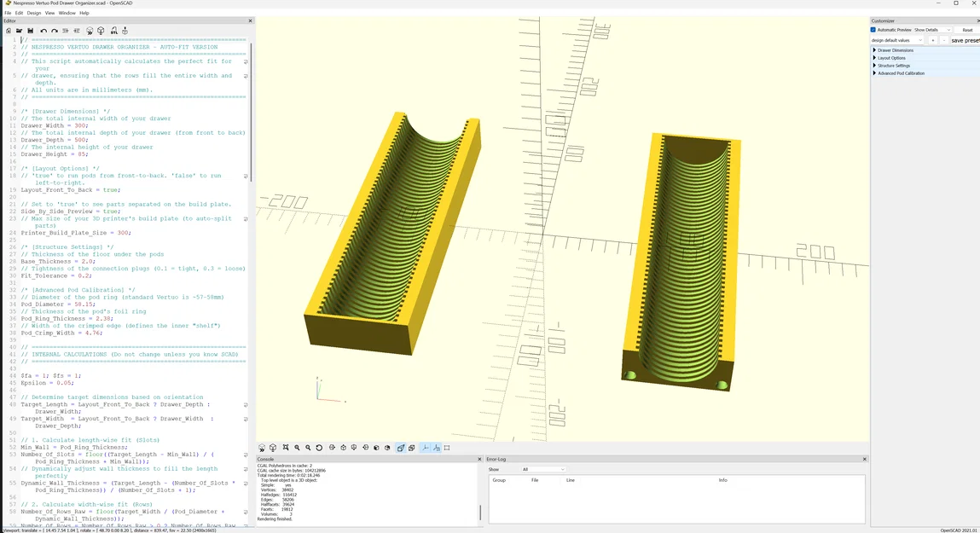Uncheck the Automatic Preview checkbox
Viewport: 980px width, 533px height.
point(873,30)
